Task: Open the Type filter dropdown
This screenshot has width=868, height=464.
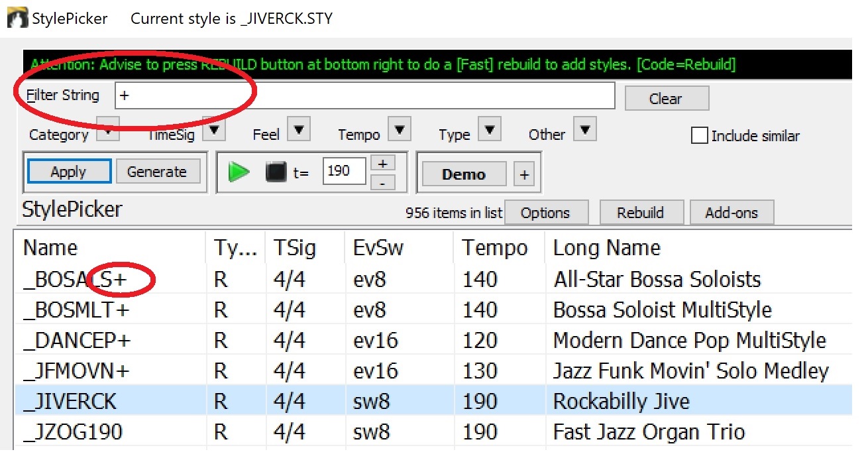Action: [x=489, y=129]
